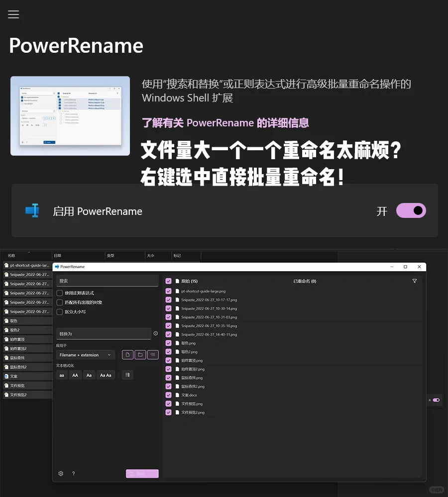Image resolution: width=448 pixels, height=497 pixels.
Task: Select the 'apply to files only' icon
Action: pyautogui.click(x=127, y=355)
